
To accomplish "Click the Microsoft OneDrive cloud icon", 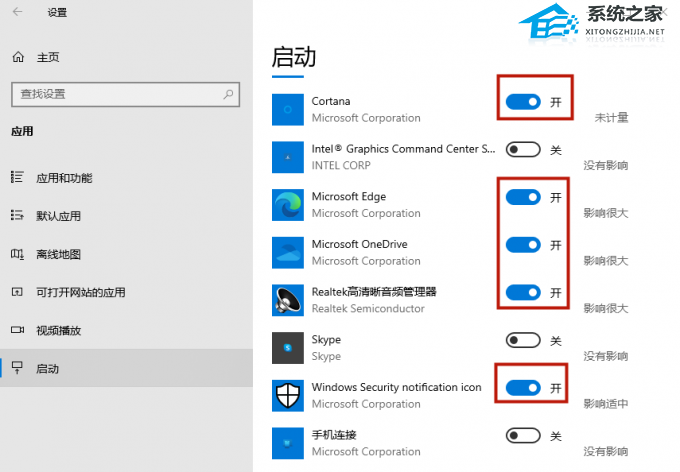I will point(288,252).
